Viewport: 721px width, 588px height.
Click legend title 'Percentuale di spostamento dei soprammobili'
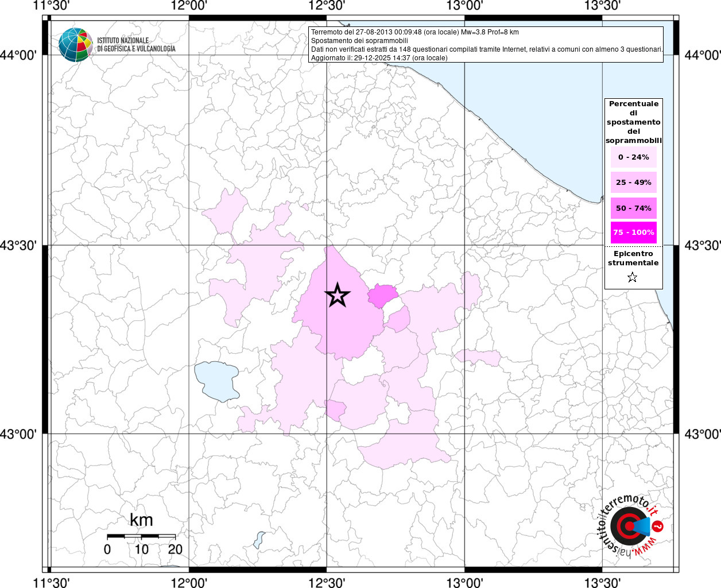coord(634,122)
